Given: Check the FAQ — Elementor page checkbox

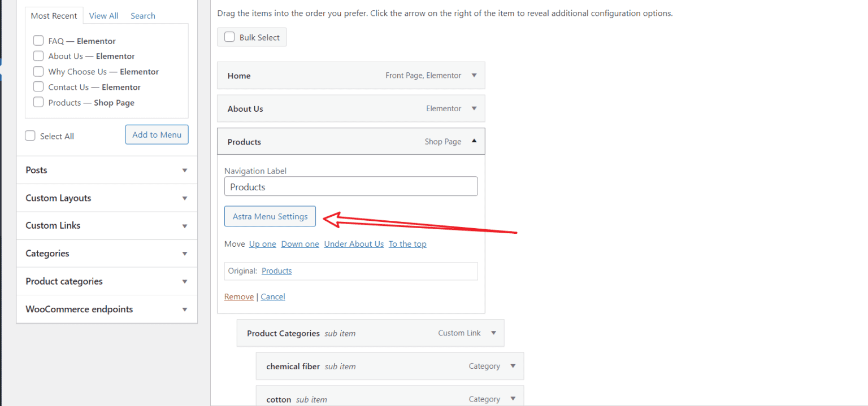Looking at the screenshot, I should [x=38, y=41].
